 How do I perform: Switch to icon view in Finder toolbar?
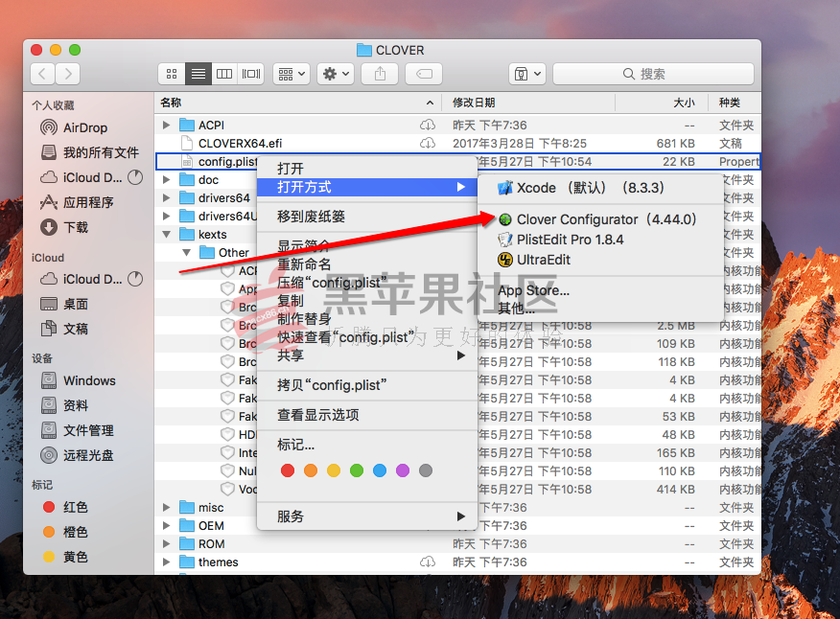pyautogui.click(x=172, y=74)
